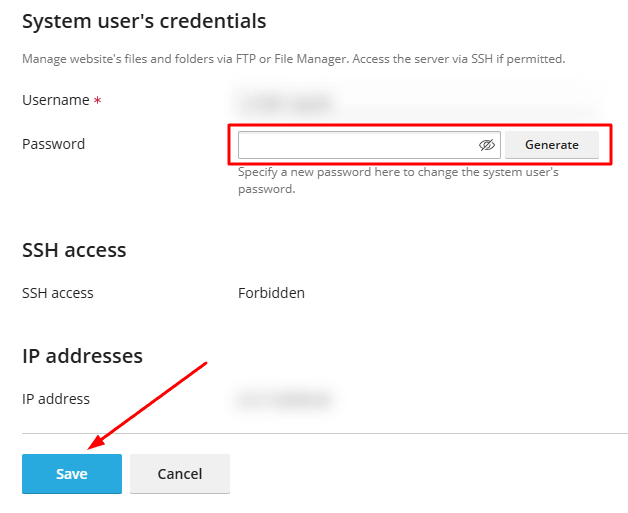This screenshot has height=513, width=628.
Task: Save the system user settings
Action: point(72,474)
